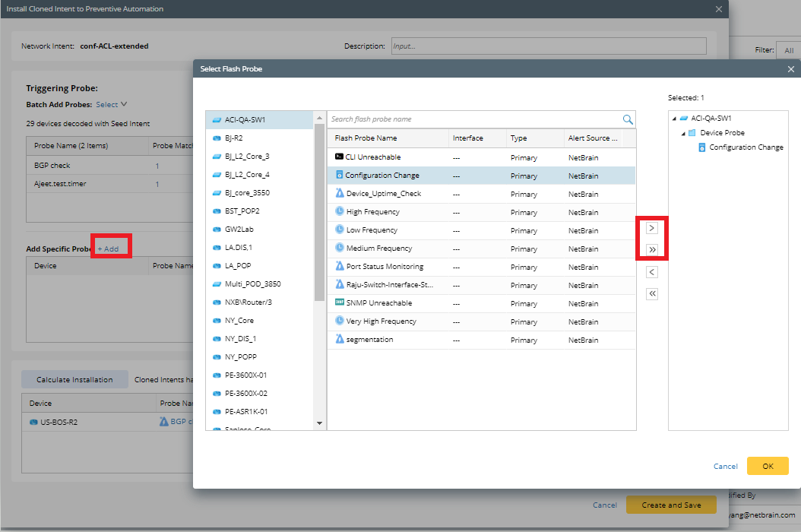Image resolution: width=801 pixels, height=532 pixels.
Task: Click the segmentation probe icon
Action: tap(340, 338)
